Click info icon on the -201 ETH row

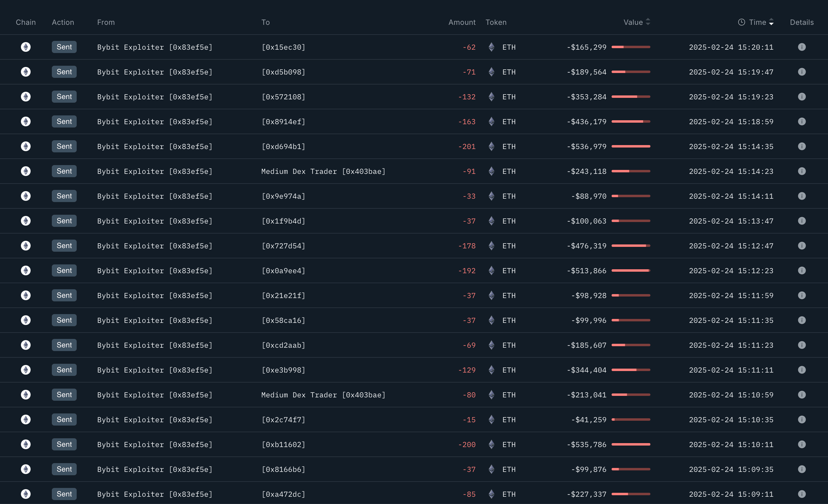pos(802,146)
